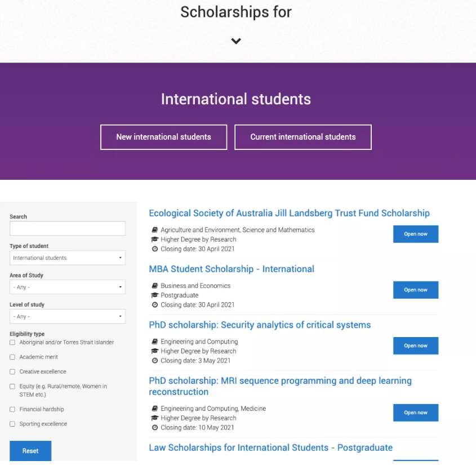Open the Type of student dropdown
The height and width of the screenshot is (465, 476).
coord(68,258)
